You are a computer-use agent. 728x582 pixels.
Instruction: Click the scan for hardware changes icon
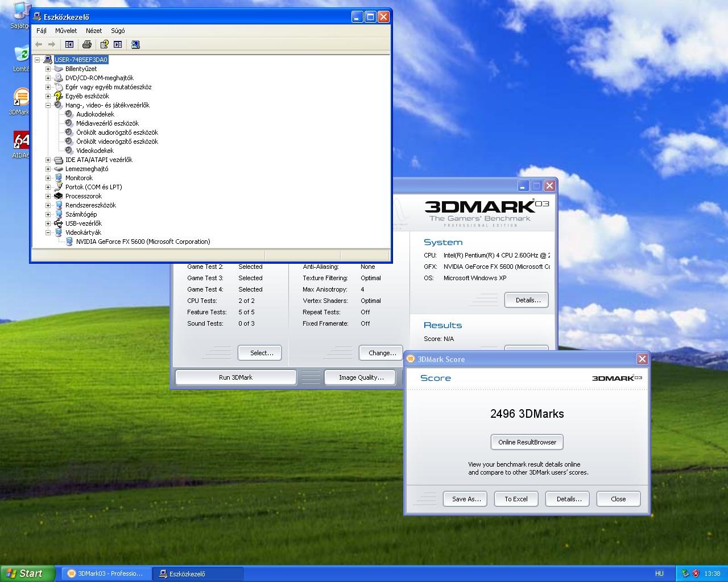pyautogui.click(x=135, y=44)
